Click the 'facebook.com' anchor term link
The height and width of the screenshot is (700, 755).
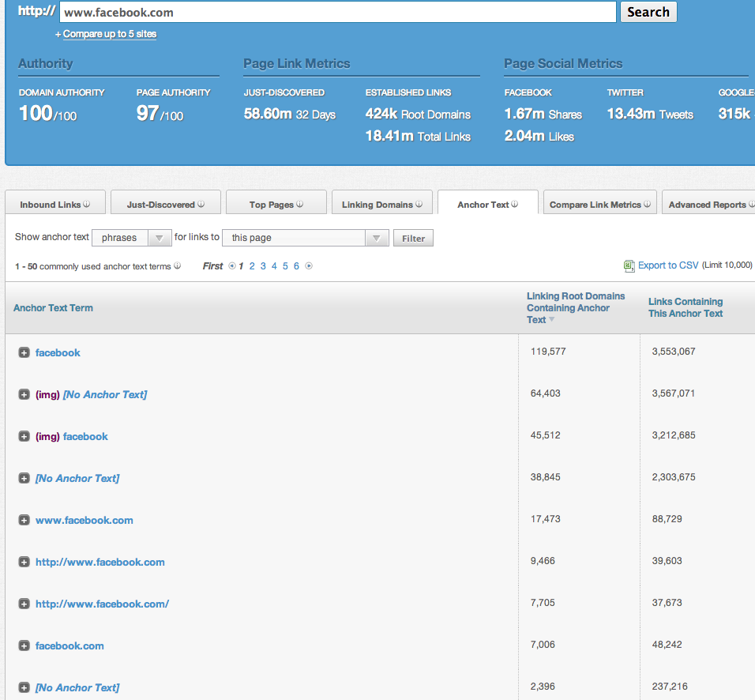[69, 646]
